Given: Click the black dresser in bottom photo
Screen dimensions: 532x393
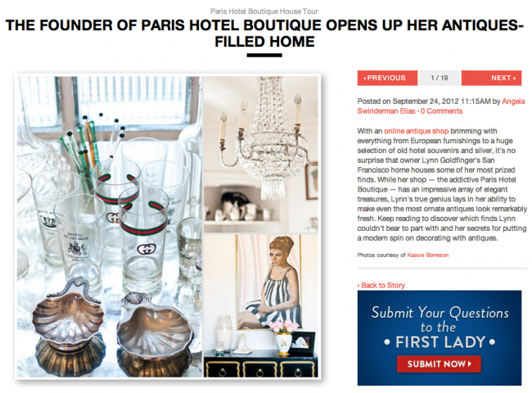Looking at the screenshot, I should 260,365.
